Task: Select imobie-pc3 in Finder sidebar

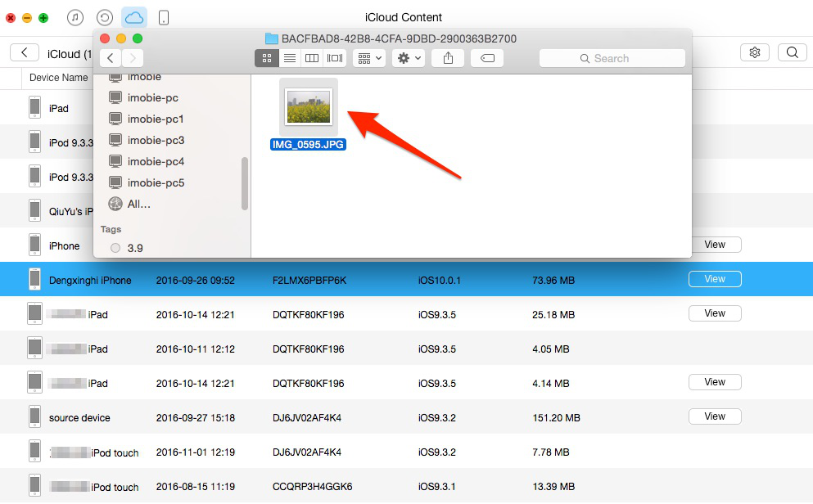Action: pyautogui.click(x=156, y=140)
